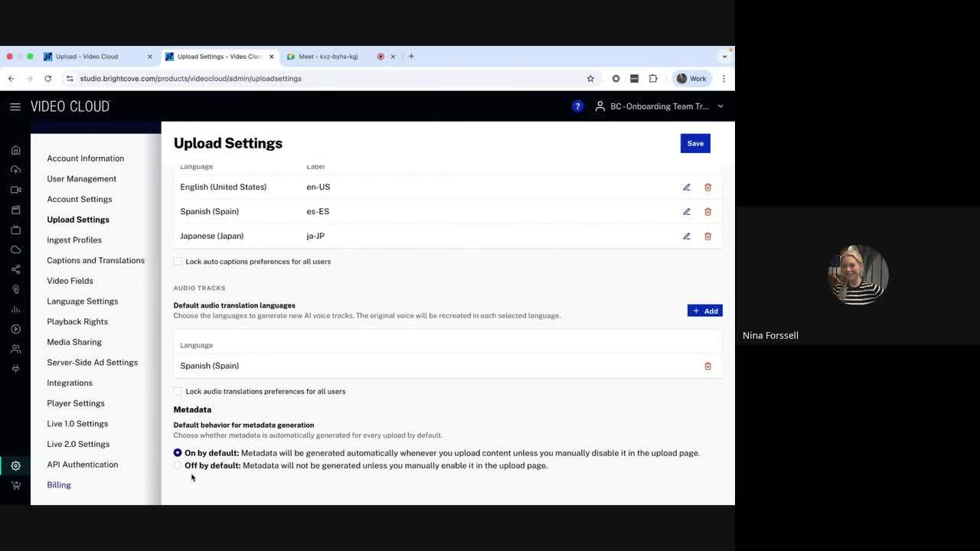Open the browser tab list chevron
Screen dimensions: 980x551
[724, 57]
